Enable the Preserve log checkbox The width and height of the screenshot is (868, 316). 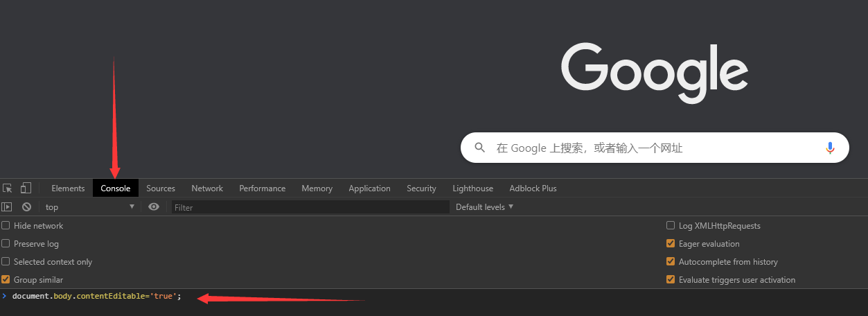(6, 244)
